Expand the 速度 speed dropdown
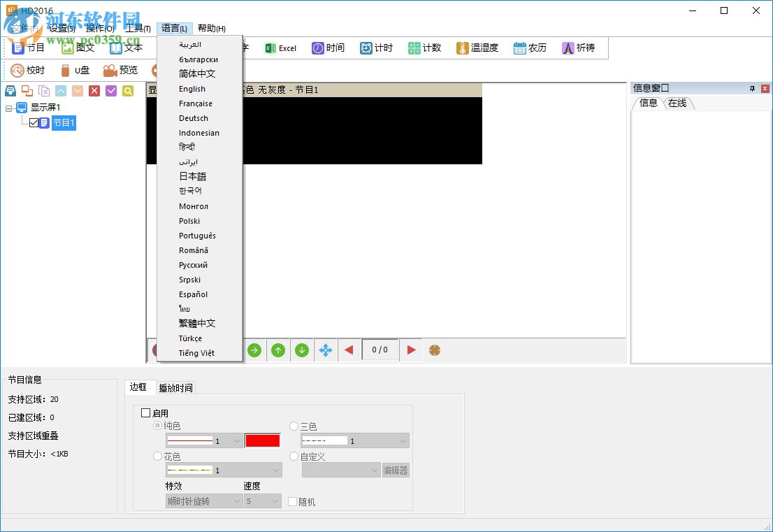The image size is (773, 532). pos(262,501)
